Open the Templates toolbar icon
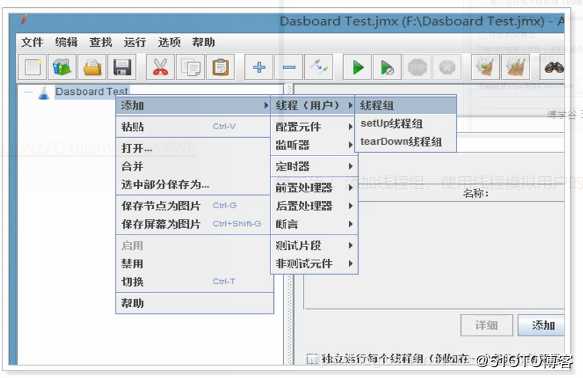Image resolution: width=583 pixels, height=378 pixels. (x=62, y=67)
